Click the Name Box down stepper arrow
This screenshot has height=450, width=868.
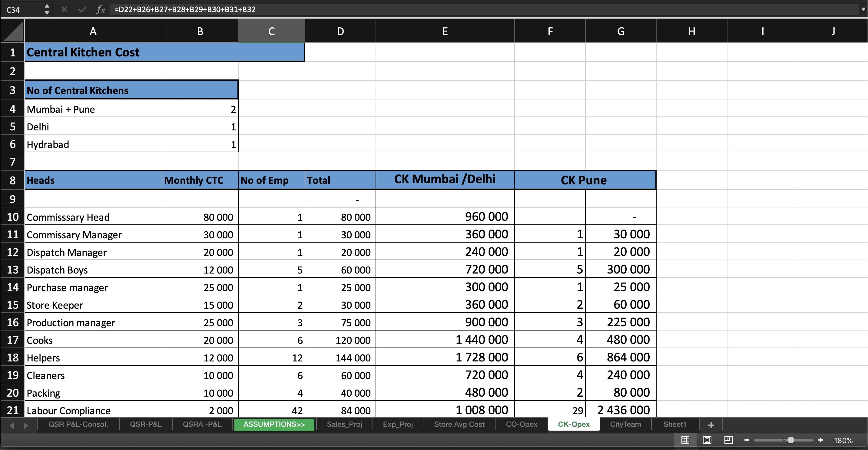(x=47, y=13)
